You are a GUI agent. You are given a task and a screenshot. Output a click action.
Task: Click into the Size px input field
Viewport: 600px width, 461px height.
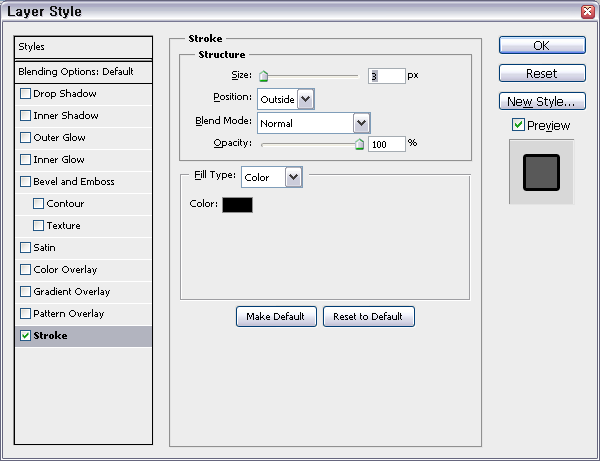point(386,76)
